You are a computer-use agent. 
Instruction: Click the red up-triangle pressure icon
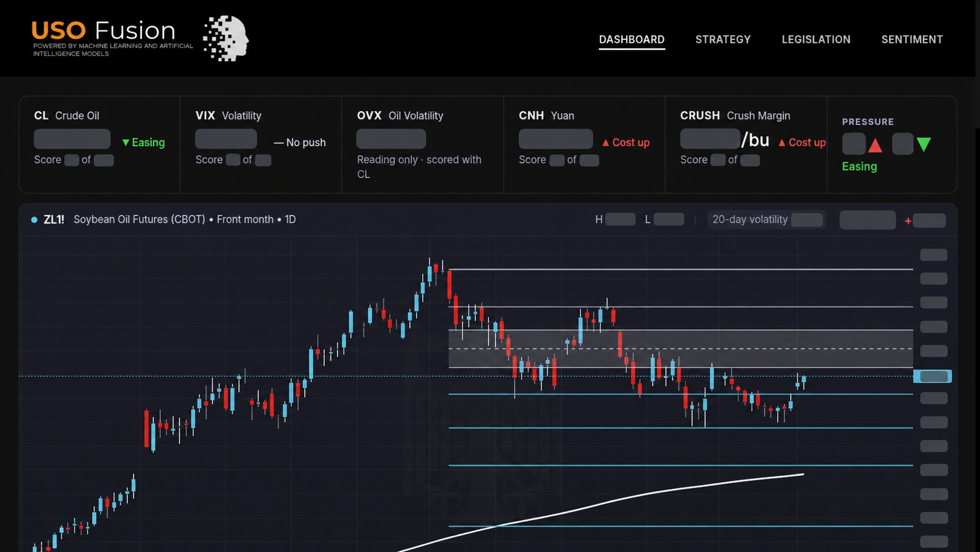[875, 145]
